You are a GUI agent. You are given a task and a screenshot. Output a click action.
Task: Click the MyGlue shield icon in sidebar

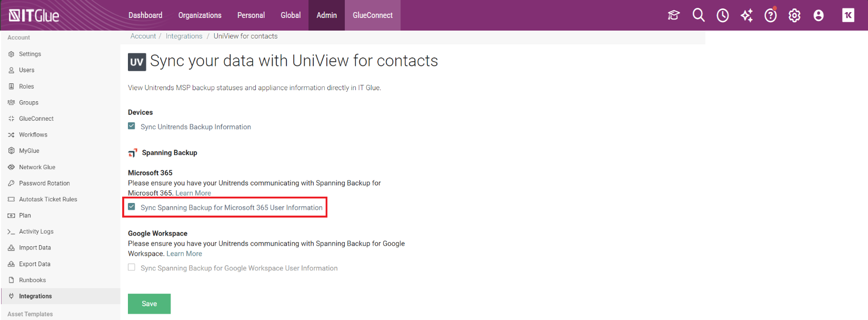coord(11,151)
